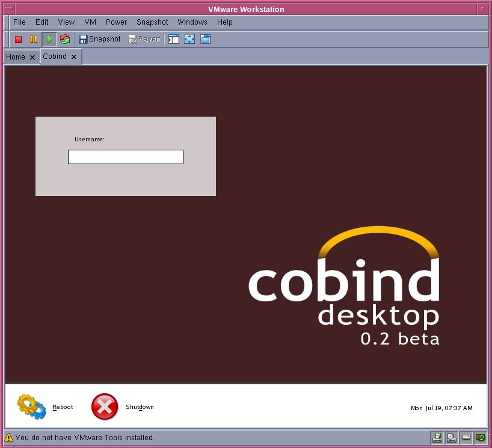Screen dimensions: 492x448
Task: Expand the Windows menu
Action: [x=192, y=22]
